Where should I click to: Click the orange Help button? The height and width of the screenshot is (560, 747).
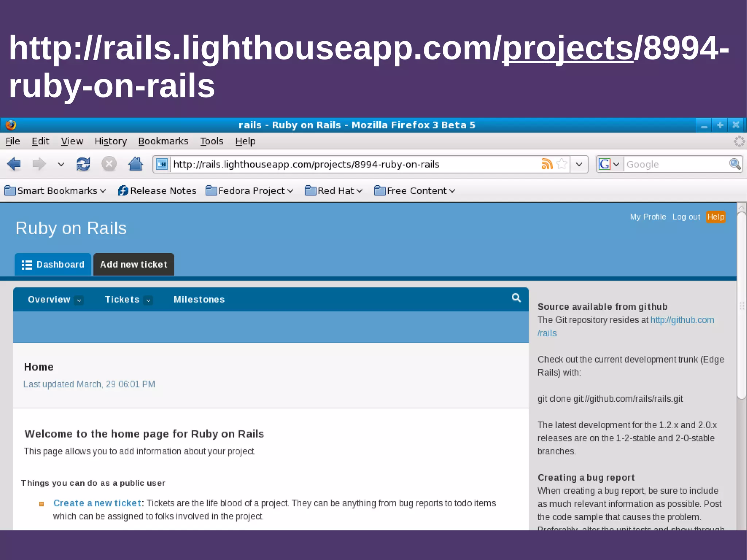pos(716,217)
